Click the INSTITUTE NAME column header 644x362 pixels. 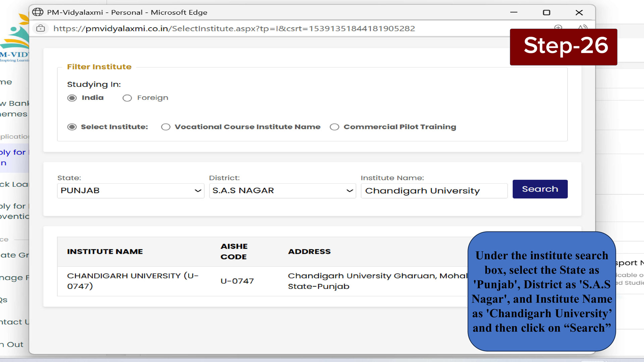pyautogui.click(x=105, y=251)
